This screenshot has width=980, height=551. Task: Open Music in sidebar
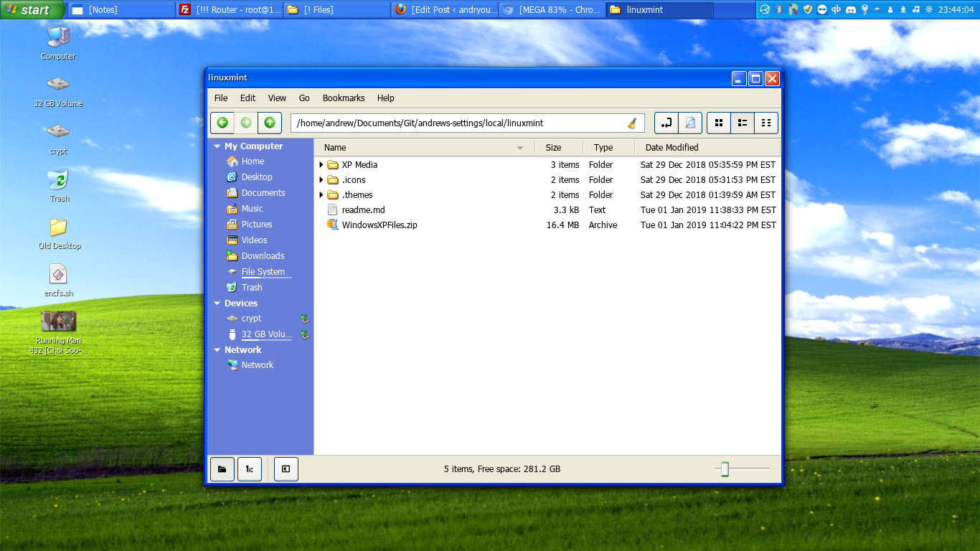[x=252, y=209]
